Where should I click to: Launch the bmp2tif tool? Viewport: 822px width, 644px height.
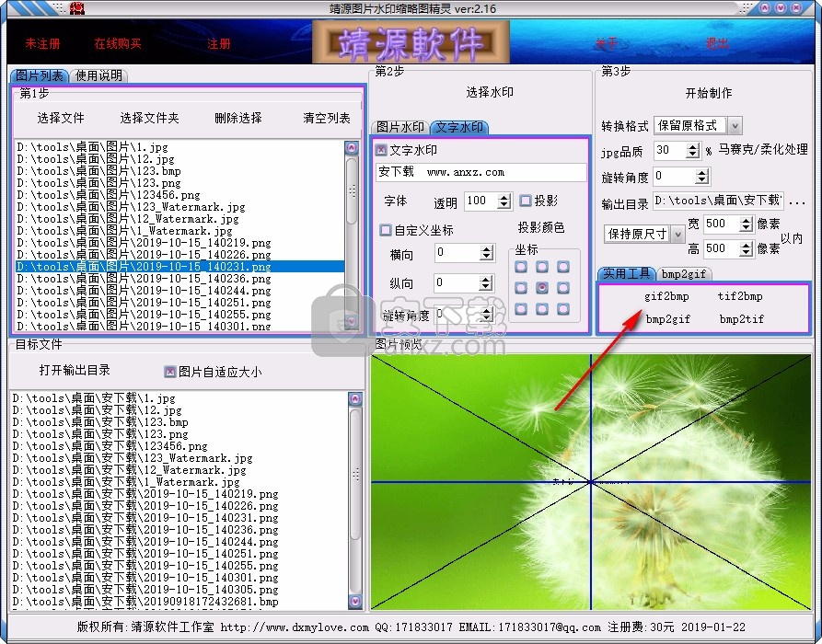pos(741,318)
